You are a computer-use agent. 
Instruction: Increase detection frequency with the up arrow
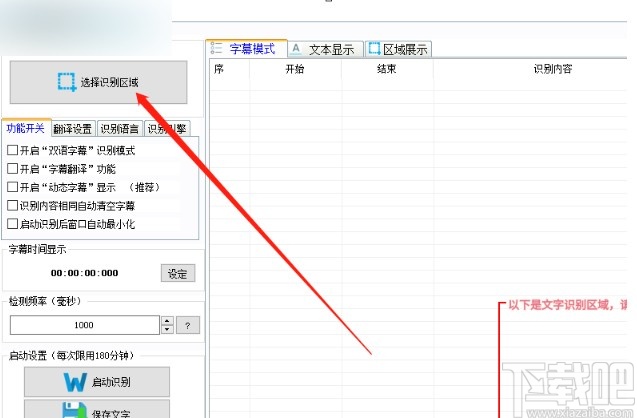point(167,321)
